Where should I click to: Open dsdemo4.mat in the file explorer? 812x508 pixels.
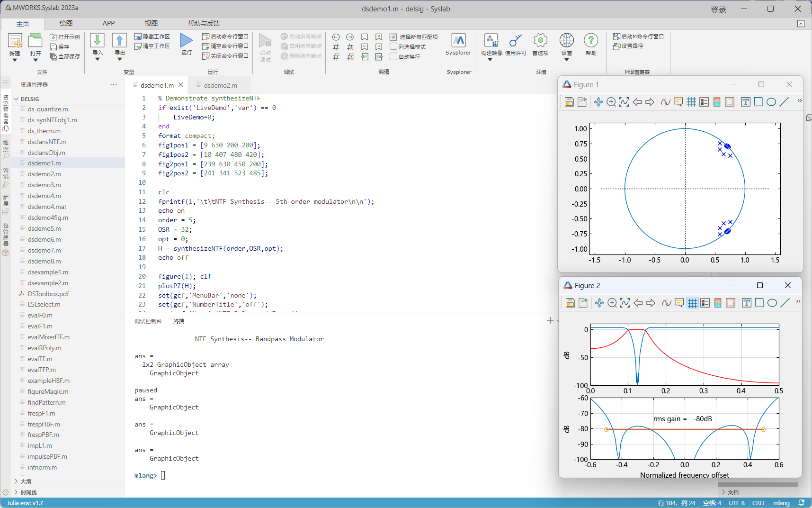[x=47, y=207]
